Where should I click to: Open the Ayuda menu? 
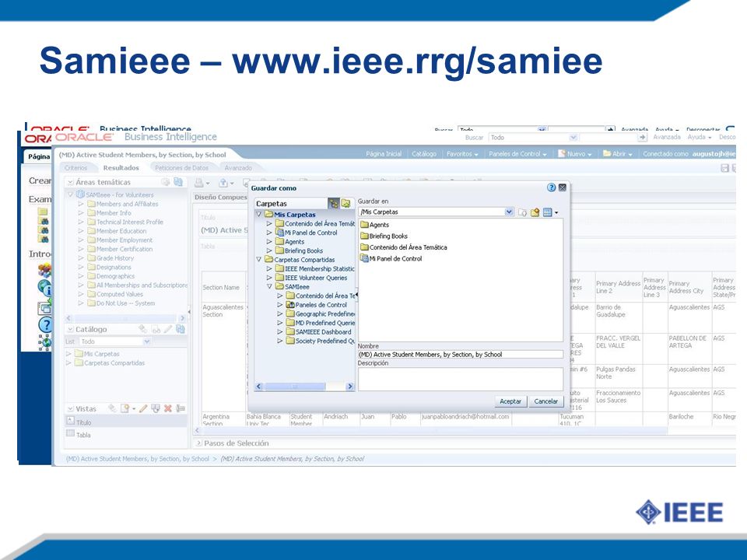(699, 137)
